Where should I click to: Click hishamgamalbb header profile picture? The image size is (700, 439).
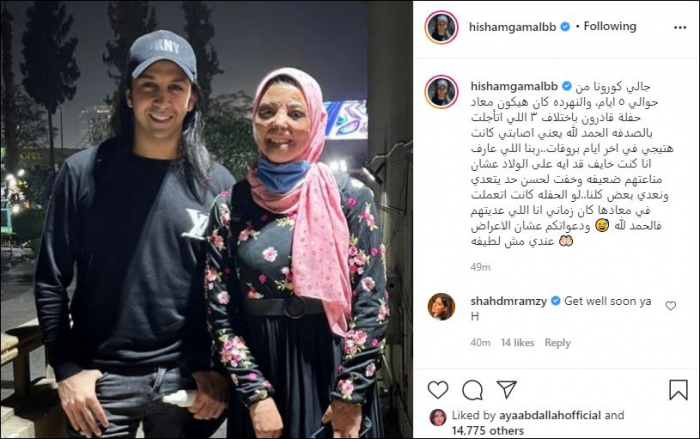coord(442,28)
